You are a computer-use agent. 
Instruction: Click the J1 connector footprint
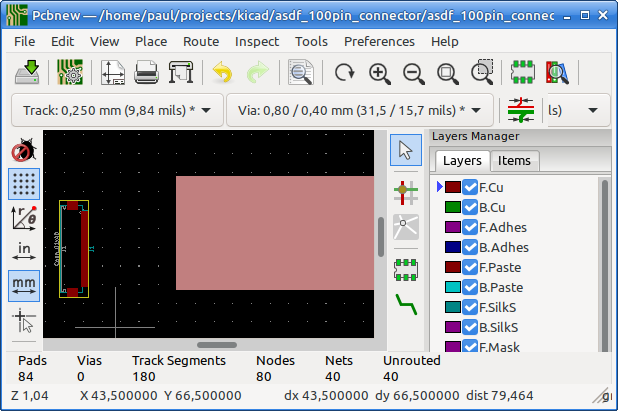coord(74,249)
